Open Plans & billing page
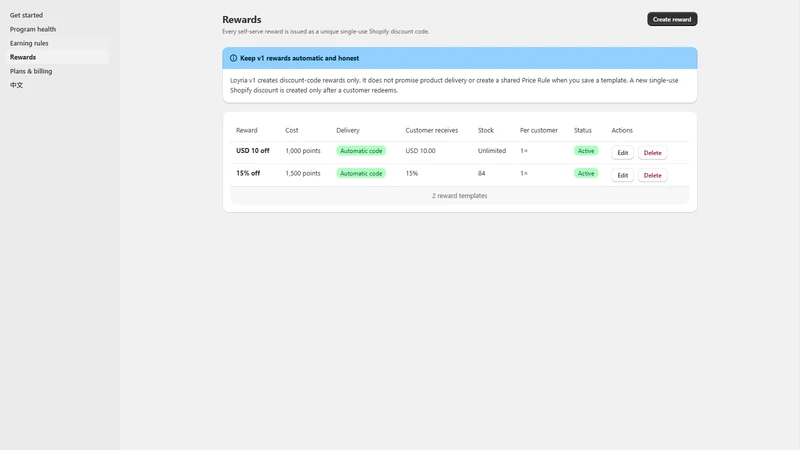The image size is (800, 450). coord(31,71)
